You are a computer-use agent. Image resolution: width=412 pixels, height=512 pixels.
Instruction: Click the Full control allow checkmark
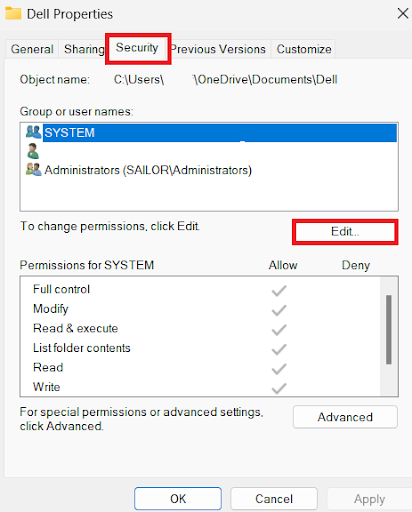279,290
